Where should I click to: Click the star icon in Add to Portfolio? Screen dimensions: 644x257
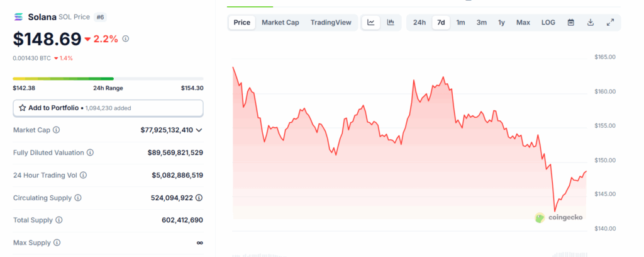tap(23, 108)
